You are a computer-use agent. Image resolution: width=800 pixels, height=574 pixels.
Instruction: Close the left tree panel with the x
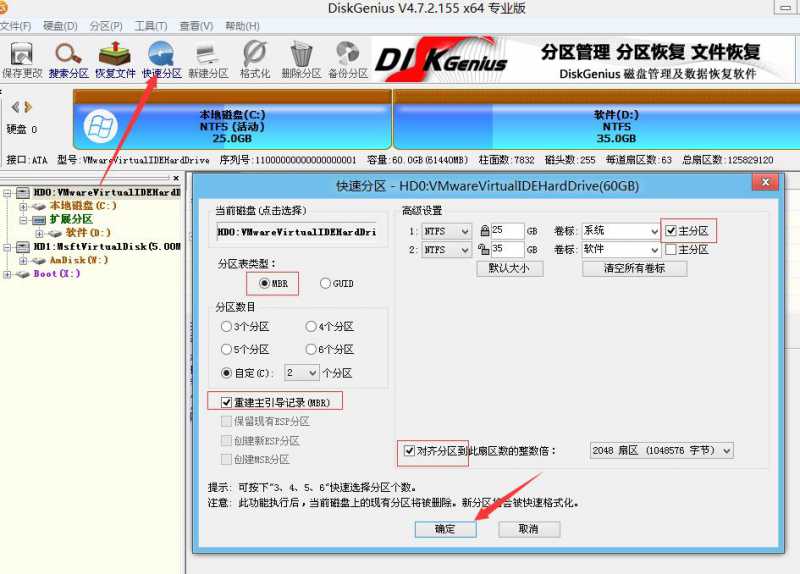[176, 178]
